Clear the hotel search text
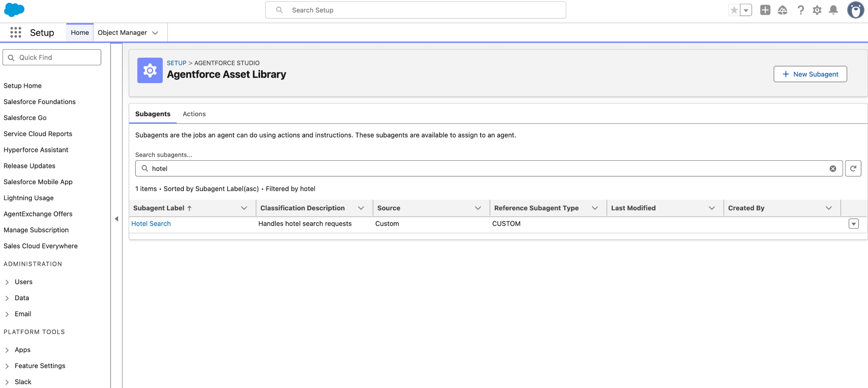This screenshot has height=388, width=868. point(833,169)
